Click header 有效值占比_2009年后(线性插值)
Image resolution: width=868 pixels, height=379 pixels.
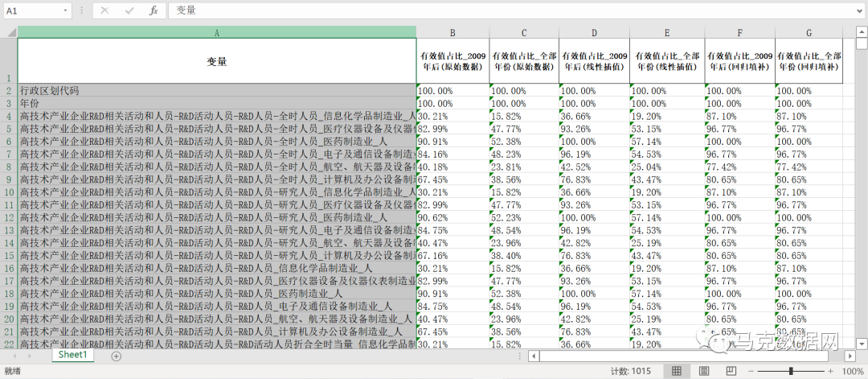pyautogui.click(x=595, y=61)
